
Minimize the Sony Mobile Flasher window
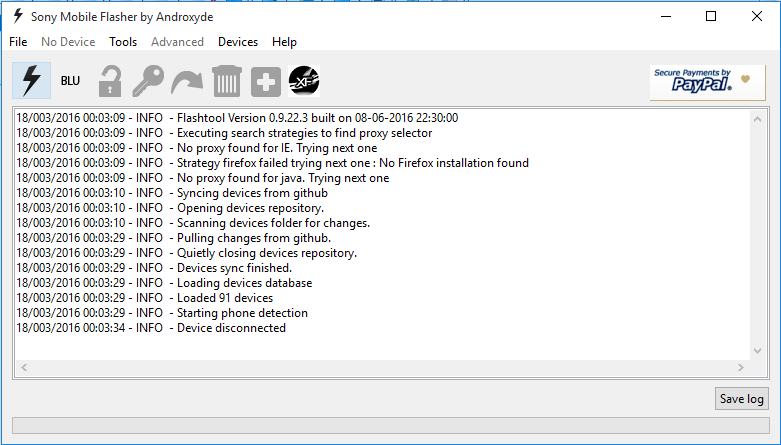click(x=666, y=16)
